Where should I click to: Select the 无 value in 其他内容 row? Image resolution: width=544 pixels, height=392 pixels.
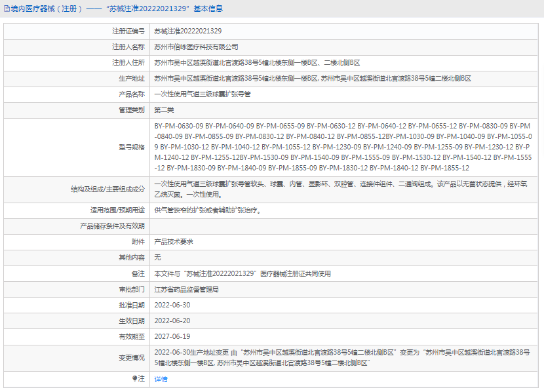pos(157,258)
